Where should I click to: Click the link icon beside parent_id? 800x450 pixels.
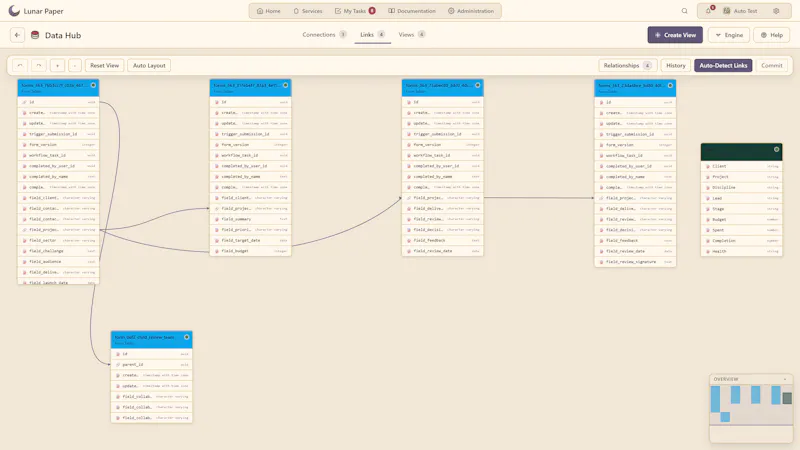[x=118, y=365]
